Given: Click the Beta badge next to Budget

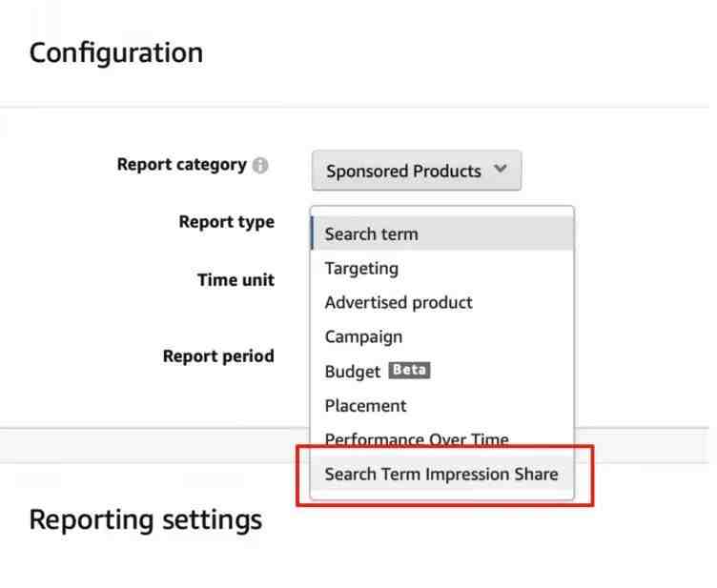Looking at the screenshot, I should click(x=409, y=371).
